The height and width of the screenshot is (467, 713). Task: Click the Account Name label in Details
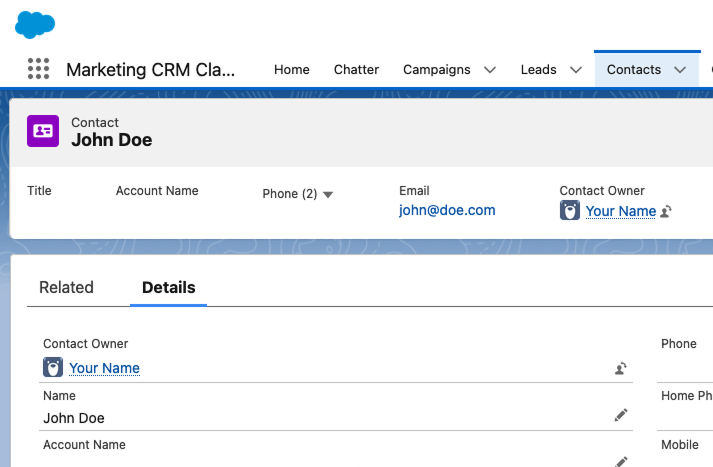pyautogui.click(x=84, y=445)
